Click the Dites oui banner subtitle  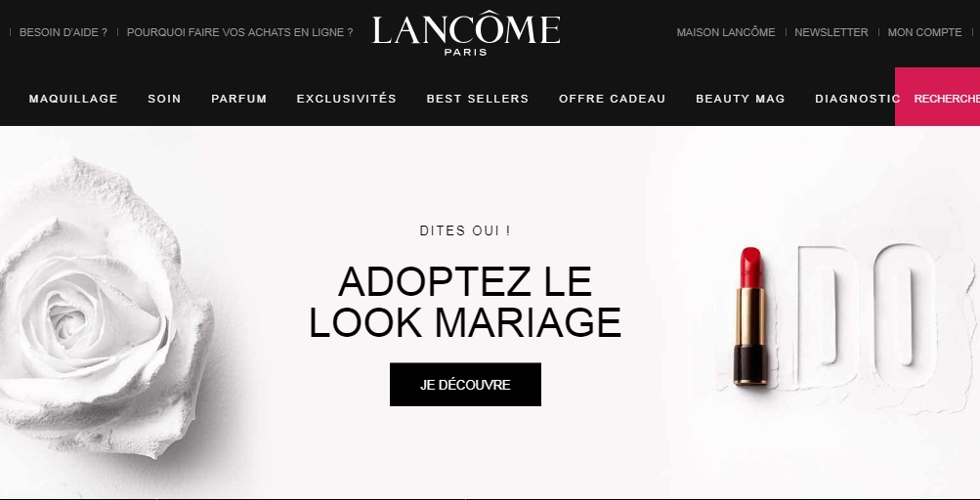(465, 230)
